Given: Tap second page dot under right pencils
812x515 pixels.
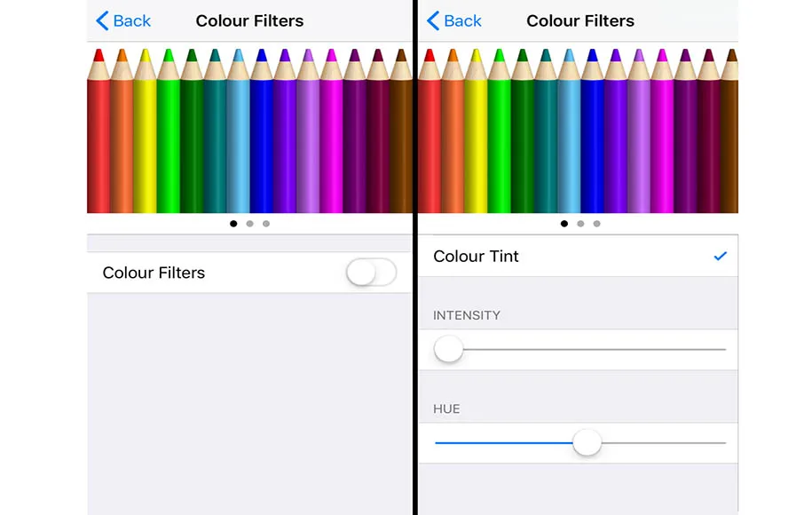Looking at the screenshot, I should (580, 224).
